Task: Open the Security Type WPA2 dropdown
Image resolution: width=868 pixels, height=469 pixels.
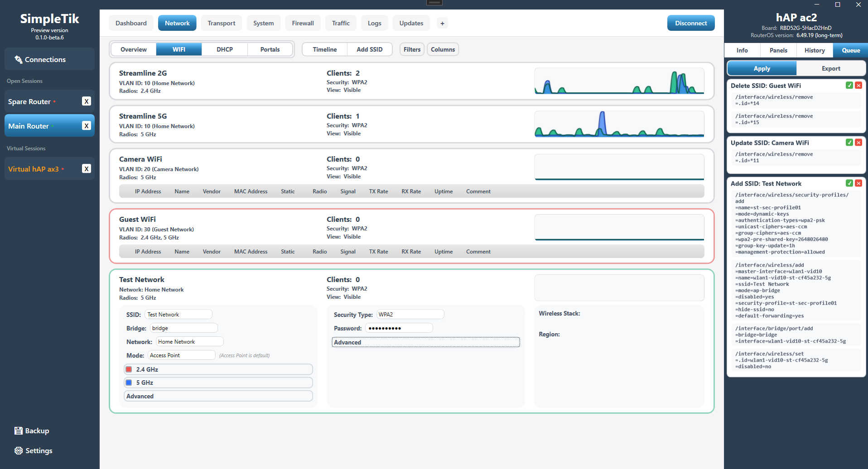Action: coord(410,315)
